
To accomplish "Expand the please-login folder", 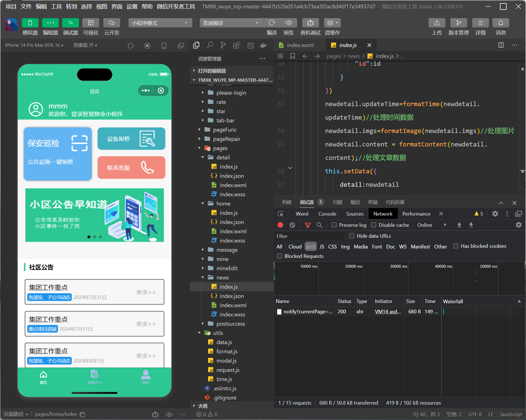I will [x=231, y=93].
